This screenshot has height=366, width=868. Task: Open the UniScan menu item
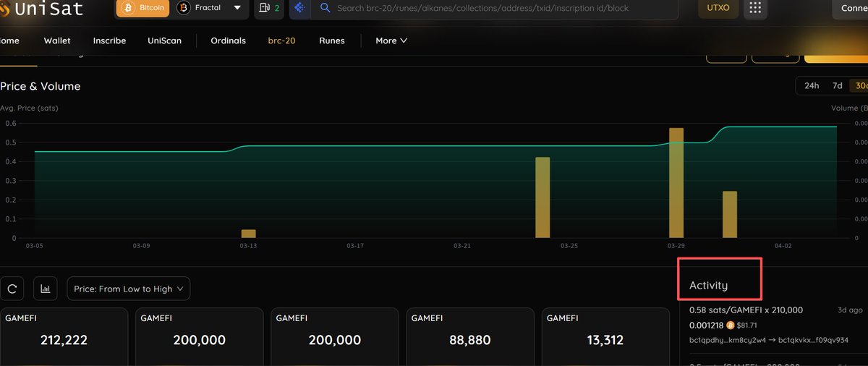click(x=164, y=41)
